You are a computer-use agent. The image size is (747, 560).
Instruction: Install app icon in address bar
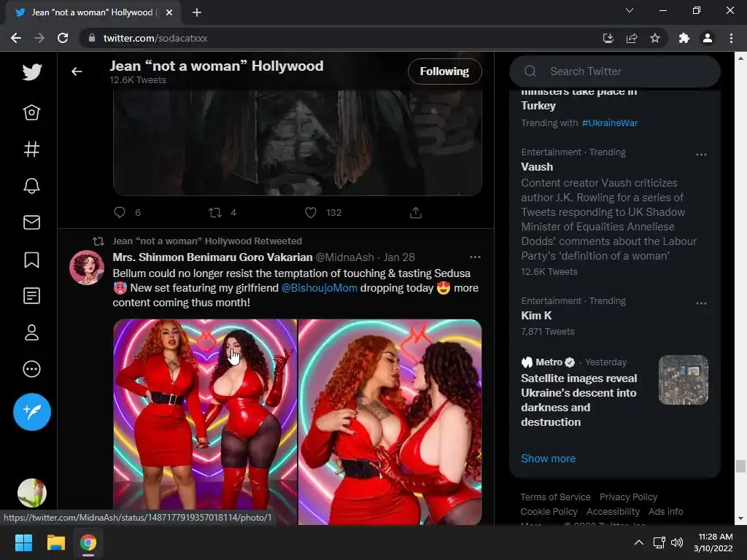click(608, 38)
